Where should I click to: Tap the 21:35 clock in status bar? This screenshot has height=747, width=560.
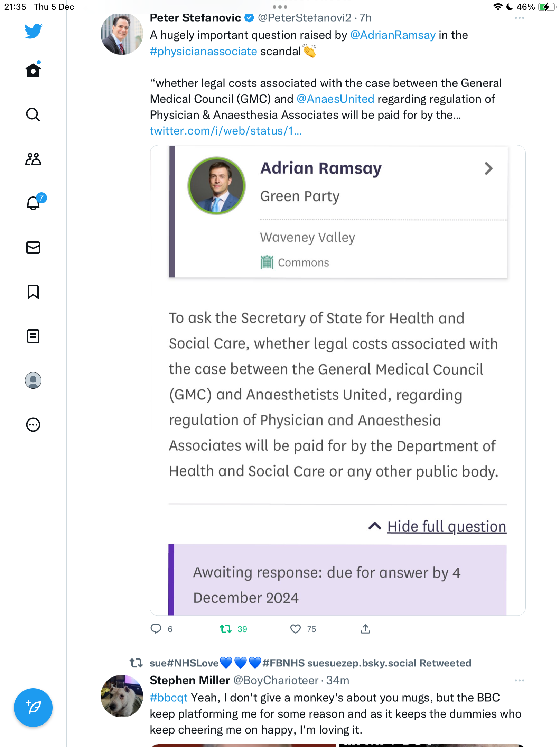pyautogui.click(x=15, y=7)
